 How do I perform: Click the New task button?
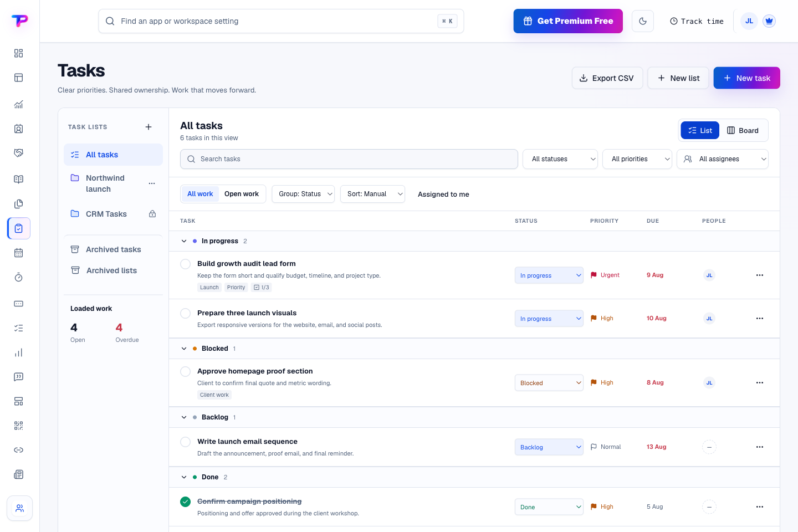pos(746,78)
